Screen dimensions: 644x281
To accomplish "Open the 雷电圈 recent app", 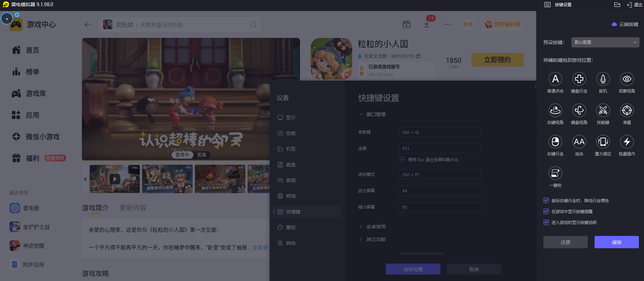I will tap(25, 208).
